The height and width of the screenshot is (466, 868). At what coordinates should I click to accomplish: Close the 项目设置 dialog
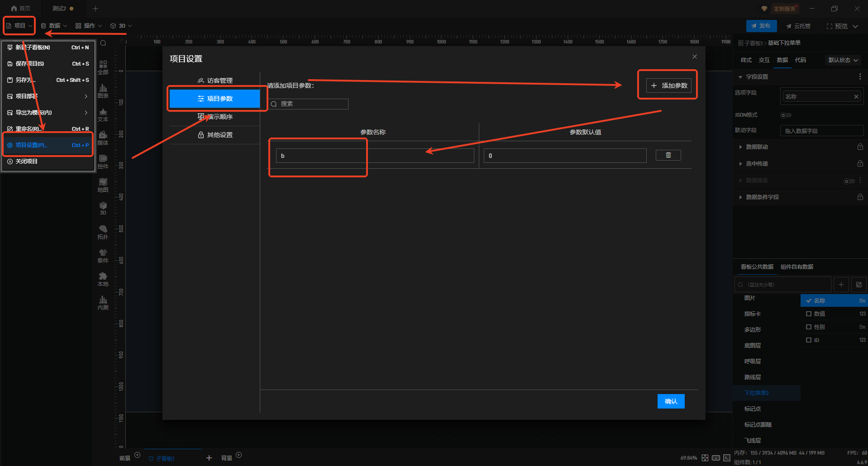click(x=694, y=57)
